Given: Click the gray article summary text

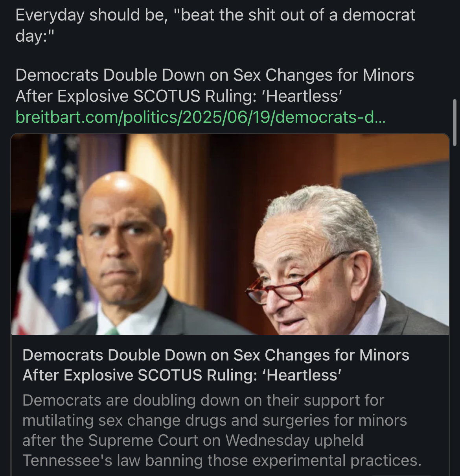Looking at the screenshot, I should 222,430.
